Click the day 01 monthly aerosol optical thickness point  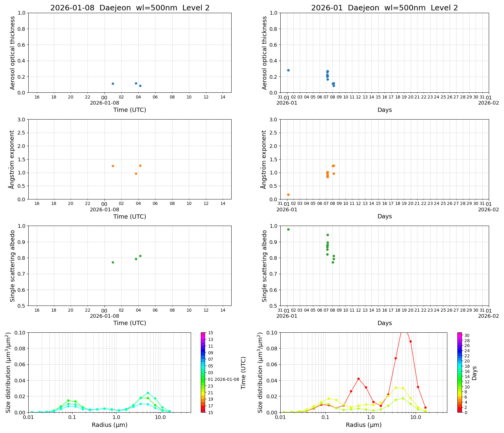pos(288,70)
